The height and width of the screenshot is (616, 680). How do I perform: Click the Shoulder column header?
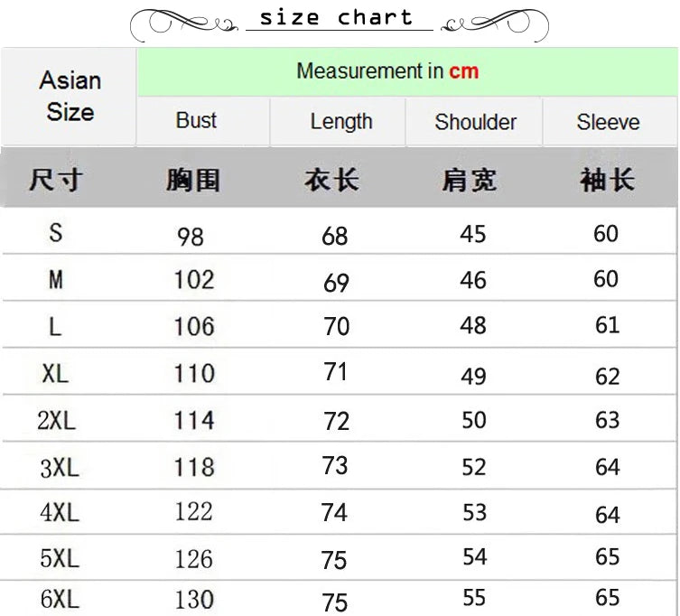(475, 122)
